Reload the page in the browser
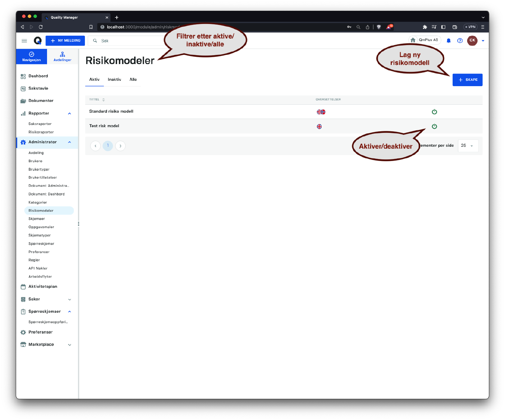 (41, 27)
